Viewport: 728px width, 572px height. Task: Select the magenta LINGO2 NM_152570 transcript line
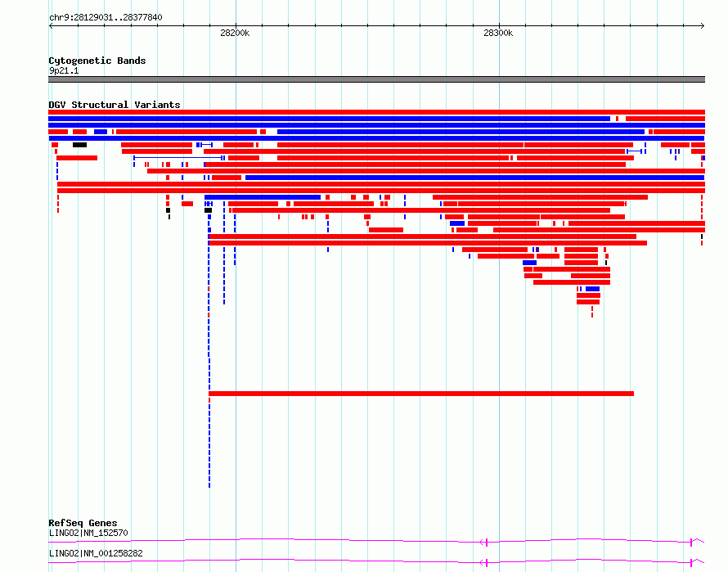click(x=376, y=541)
